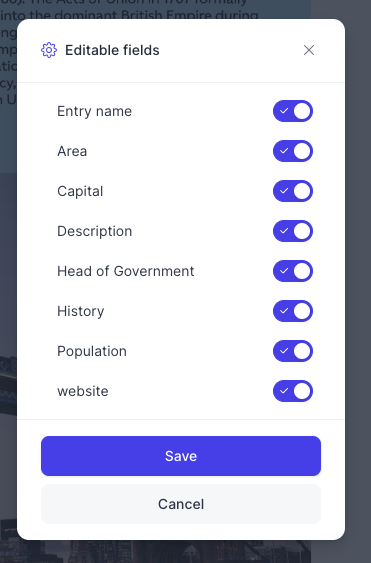Click the website text label
This screenshot has height=563, width=371.
83,391
